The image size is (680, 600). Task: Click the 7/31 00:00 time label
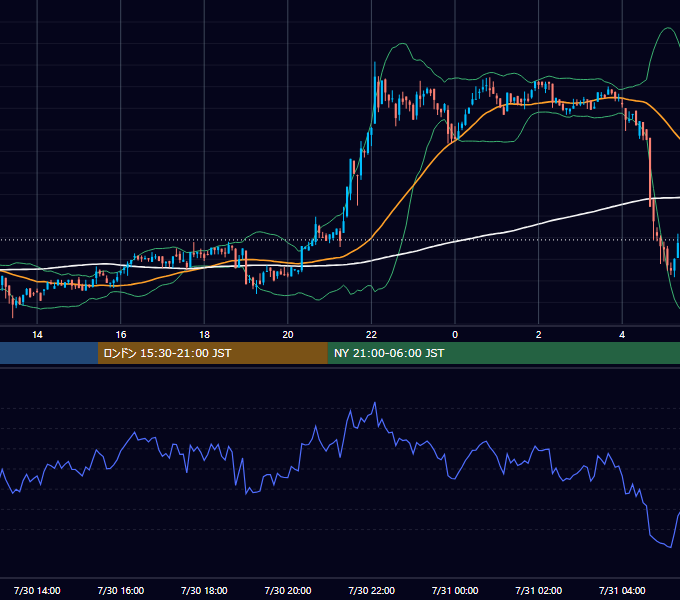[455, 590]
